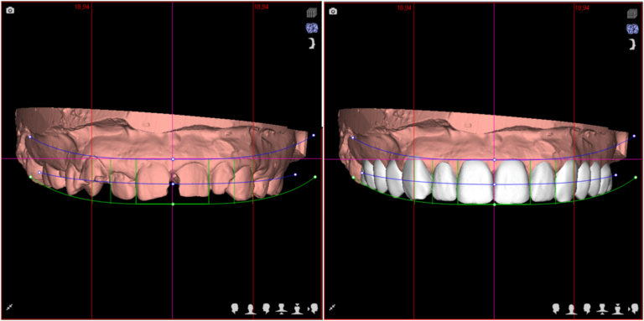The height and width of the screenshot is (321, 644).
Task: Click center point of green curve, left panel
Action: pyautogui.click(x=173, y=204)
